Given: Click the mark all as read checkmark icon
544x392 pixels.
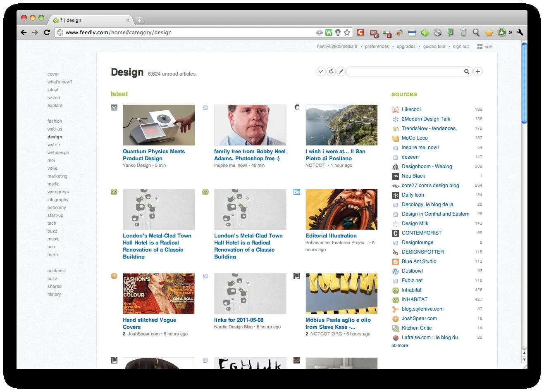Looking at the screenshot, I should click(x=321, y=71).
